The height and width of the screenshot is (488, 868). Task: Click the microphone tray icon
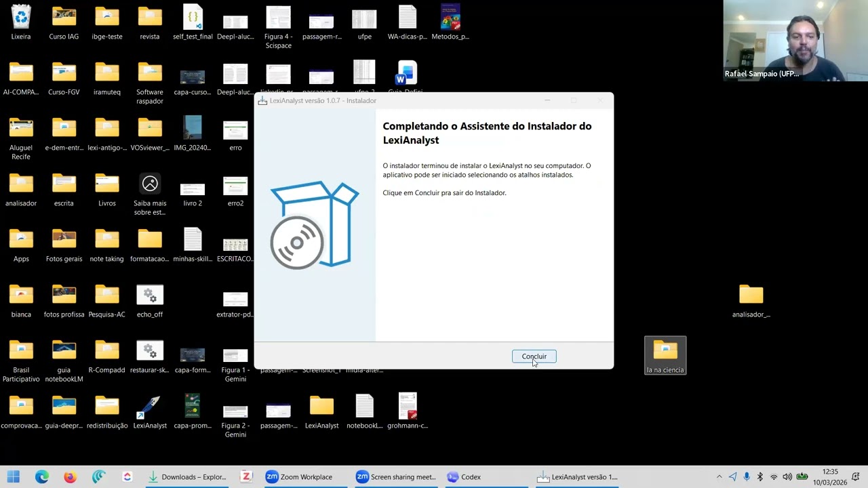pyautogui.click(x=747, y=477)
